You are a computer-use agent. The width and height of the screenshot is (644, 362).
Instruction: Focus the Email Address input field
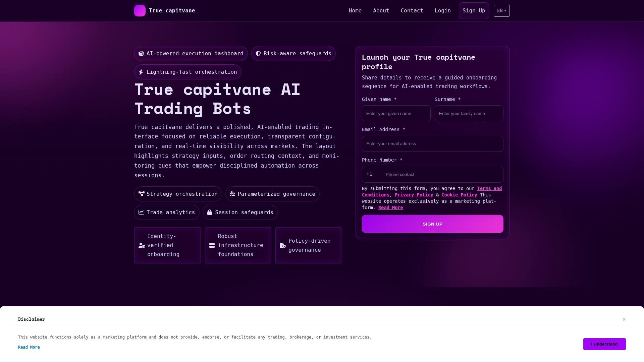click(433, 144)
